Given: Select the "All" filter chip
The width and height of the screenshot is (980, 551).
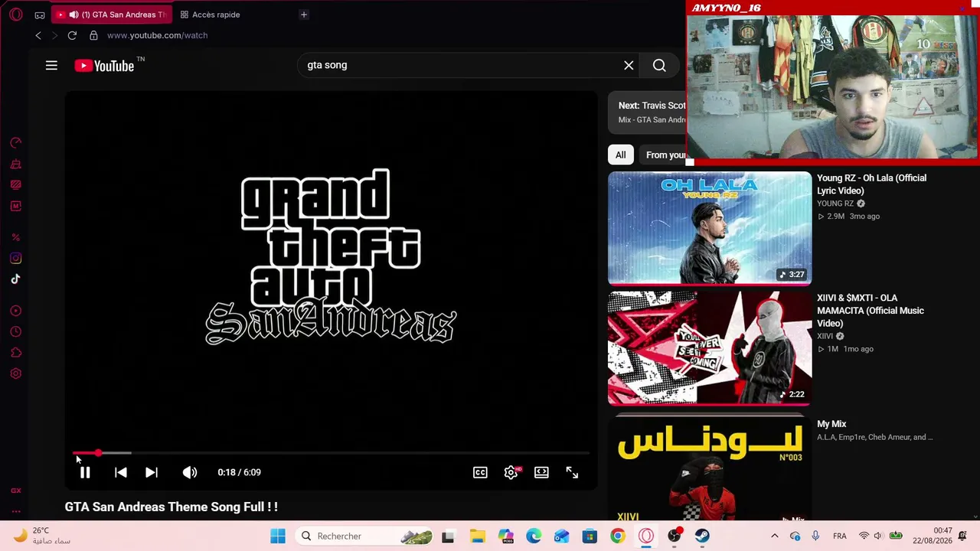Looking at the screenshot, I should click(x=621, y=155).
